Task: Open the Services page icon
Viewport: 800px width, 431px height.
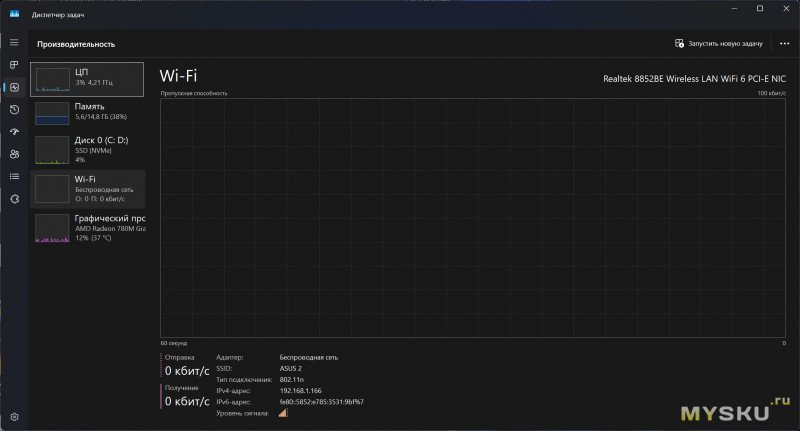Action: tap(14, 199)
